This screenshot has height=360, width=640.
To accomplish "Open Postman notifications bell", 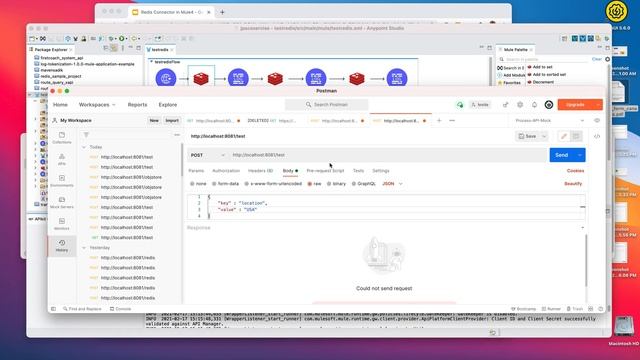I will click(534, 105).
